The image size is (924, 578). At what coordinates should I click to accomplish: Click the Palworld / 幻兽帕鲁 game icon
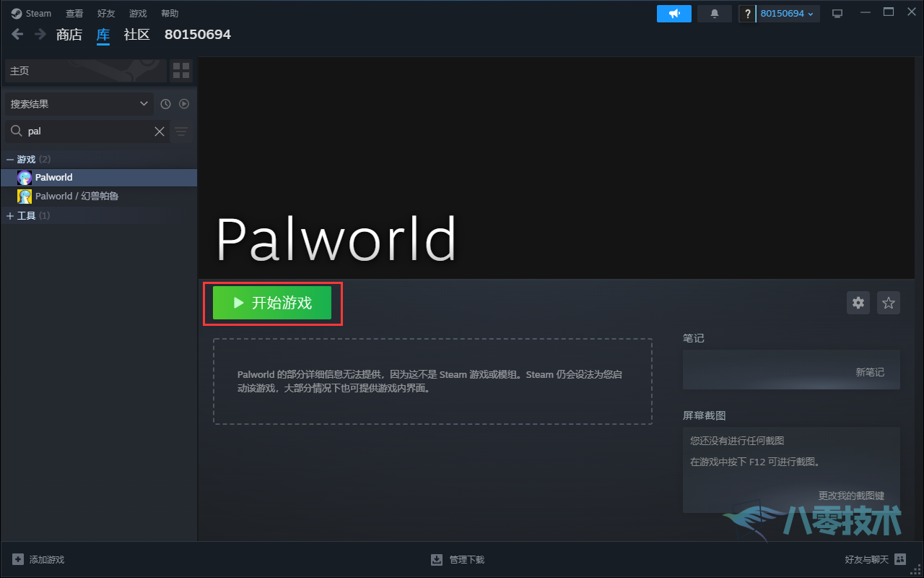(25, 197)
